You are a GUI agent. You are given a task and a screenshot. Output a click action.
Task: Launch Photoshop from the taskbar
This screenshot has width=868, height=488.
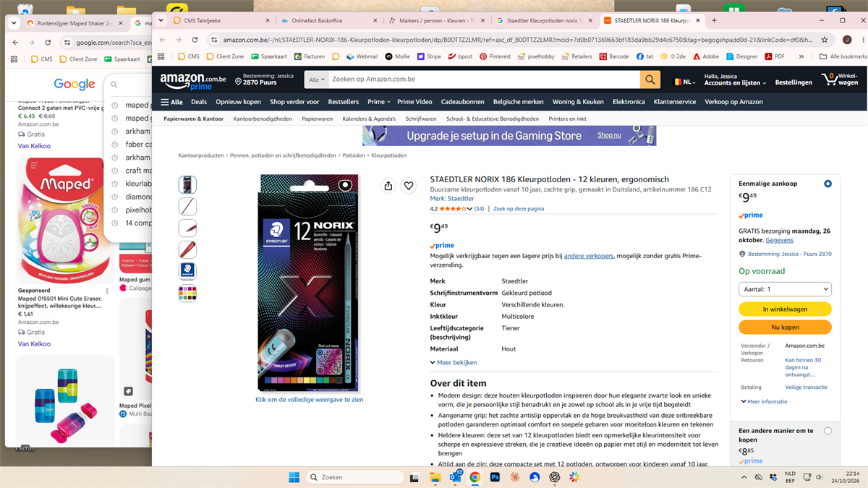tap(495, 477)
